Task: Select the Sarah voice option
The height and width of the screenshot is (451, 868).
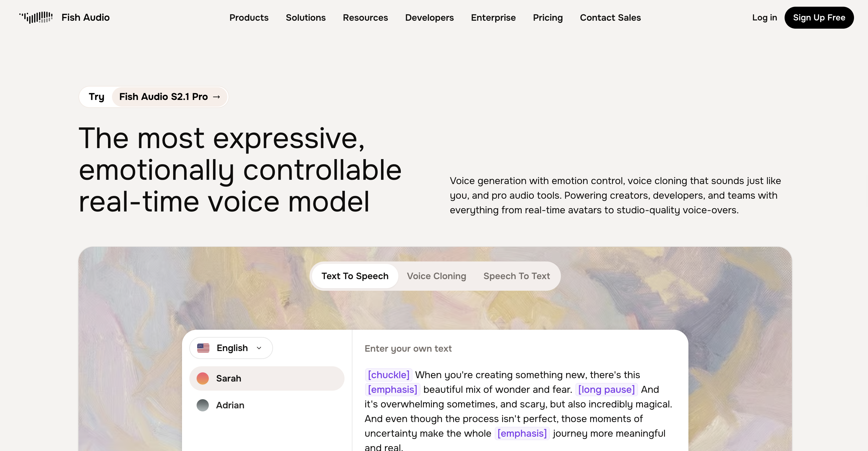Action: pyautogui.click(x=267, y=378)
